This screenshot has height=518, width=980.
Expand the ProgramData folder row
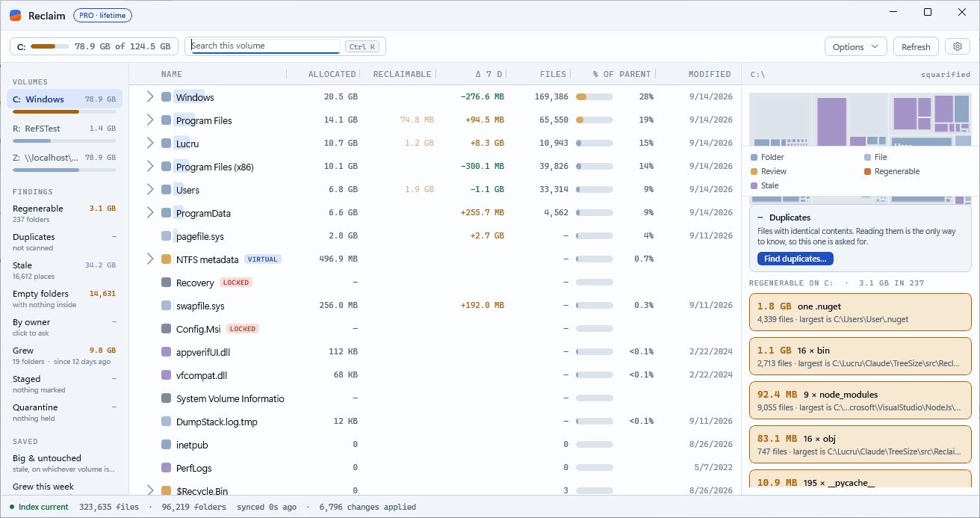pyautogui.click(x=149, y=212)
